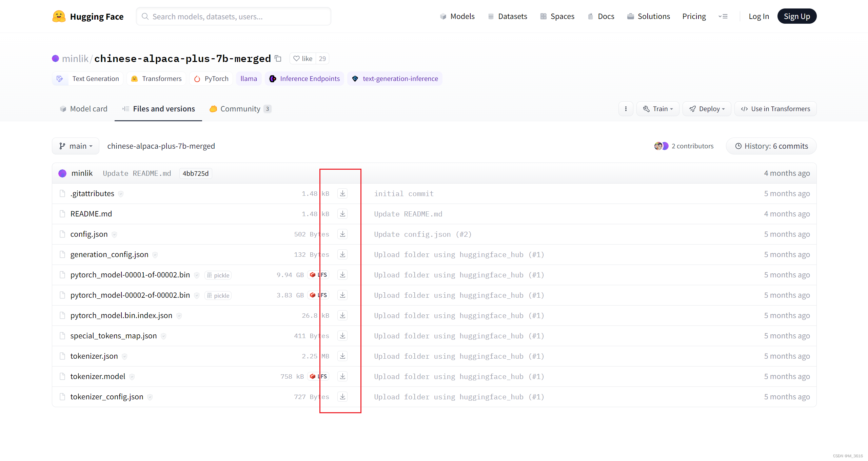Download the .gitattributes file
Viewport: 868px width, 461px height.
(x=342, y=193)
